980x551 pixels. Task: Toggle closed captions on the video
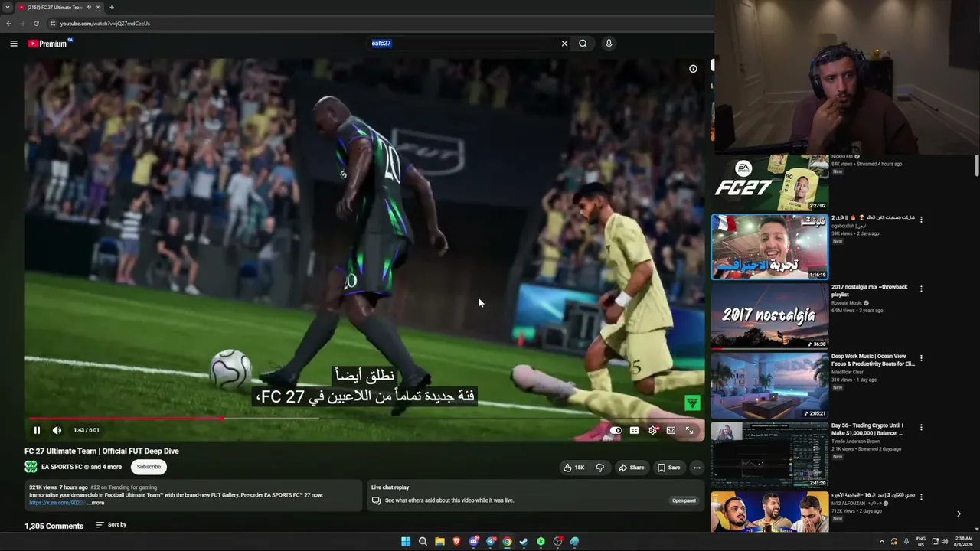click(634, 430)
